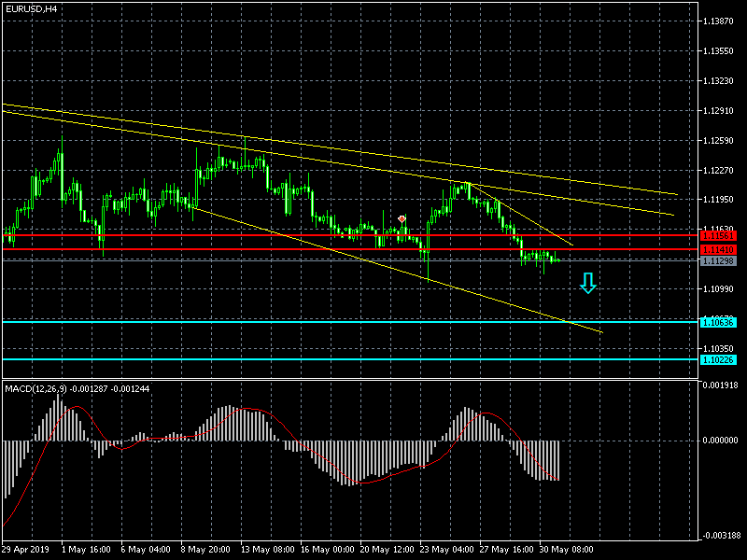The width and height of the screenshot is (747, 560).
Task: Click the EURUSD,H4 chart title
Action: tap(32, 8)
